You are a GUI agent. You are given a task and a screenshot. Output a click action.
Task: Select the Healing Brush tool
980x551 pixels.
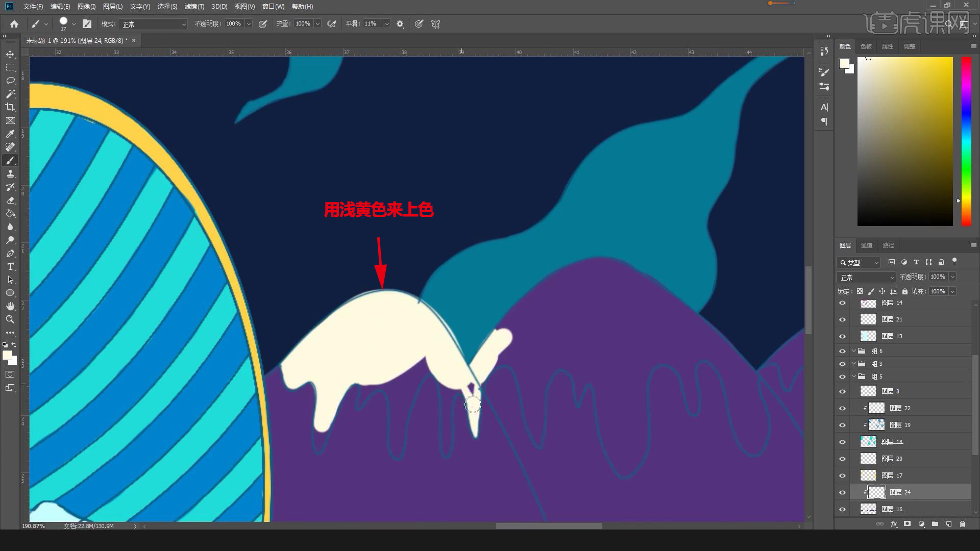tap(10, 147)
